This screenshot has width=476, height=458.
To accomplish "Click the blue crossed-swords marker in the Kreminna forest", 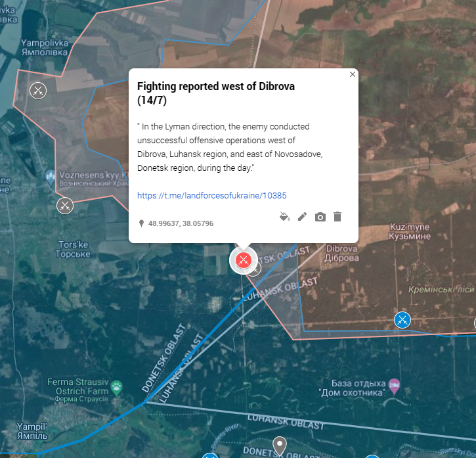I will coord(402,320).
